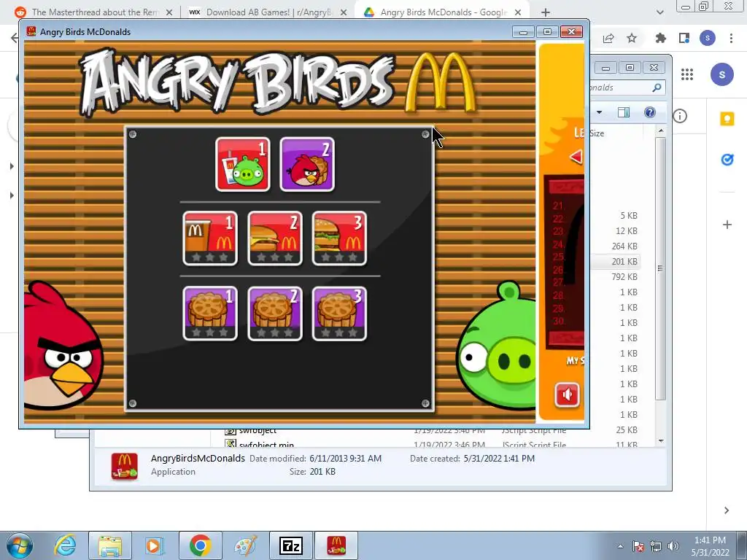Viewport: 747px width, 560px height.
Task: Switch to Angry Birds McDonalds Google tab
Action: (x=441, y=12)
